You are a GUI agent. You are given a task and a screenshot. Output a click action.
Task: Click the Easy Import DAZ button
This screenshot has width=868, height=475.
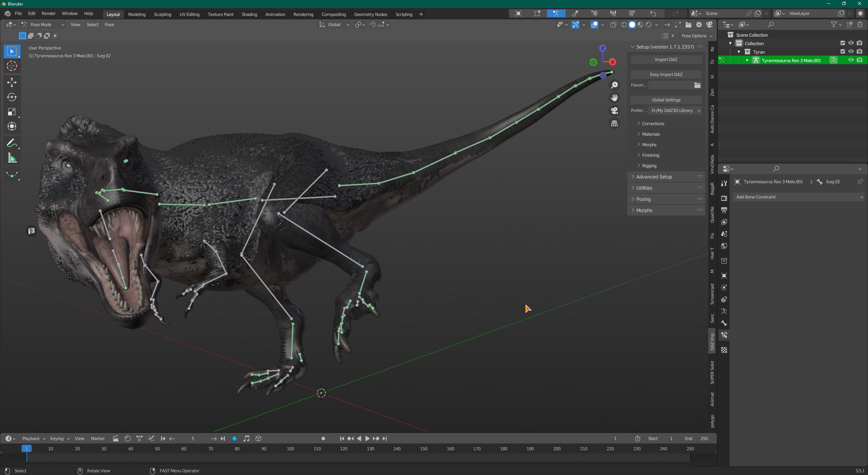(666, 74)
